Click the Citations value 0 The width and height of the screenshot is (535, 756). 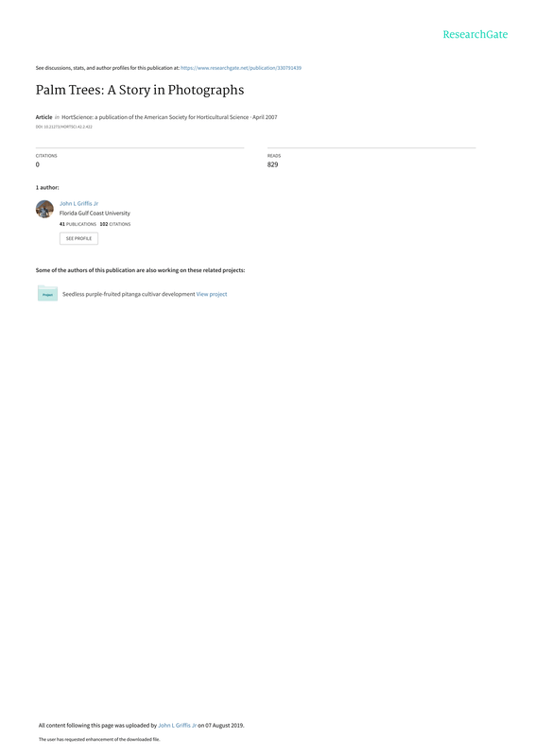pos(38,164)
